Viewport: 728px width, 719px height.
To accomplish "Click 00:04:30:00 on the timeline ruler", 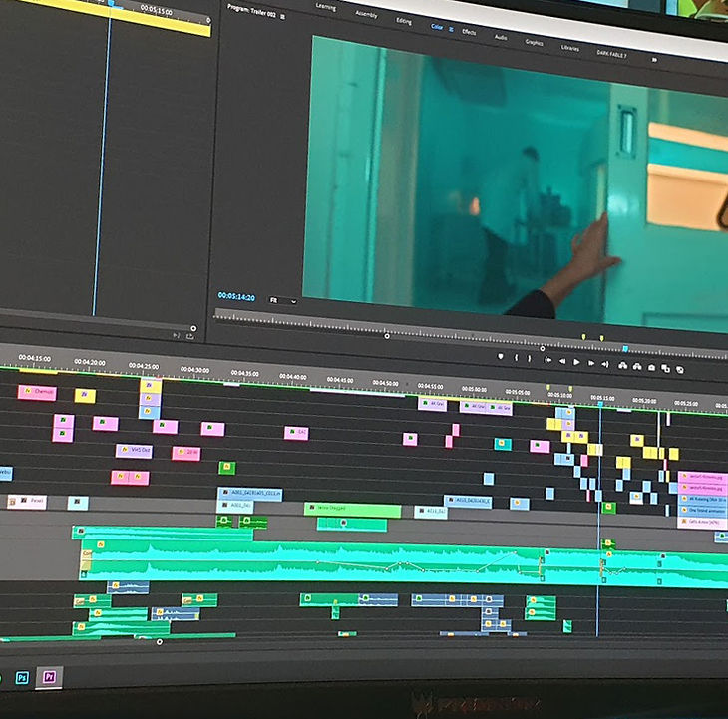I will tap(194, 370).
